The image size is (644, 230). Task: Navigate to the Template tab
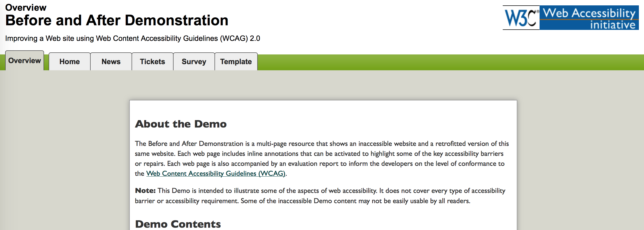236,62
